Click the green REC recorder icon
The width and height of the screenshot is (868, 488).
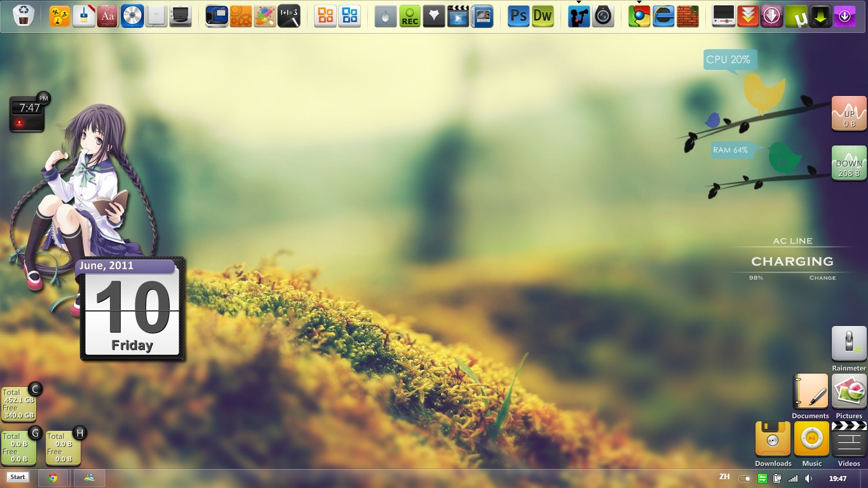(410, 16)
